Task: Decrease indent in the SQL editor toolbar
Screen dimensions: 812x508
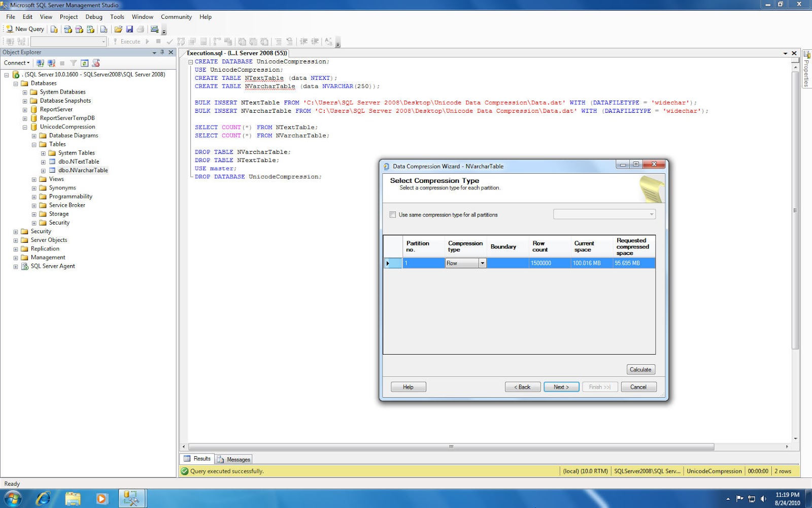Action: point(303,42)
